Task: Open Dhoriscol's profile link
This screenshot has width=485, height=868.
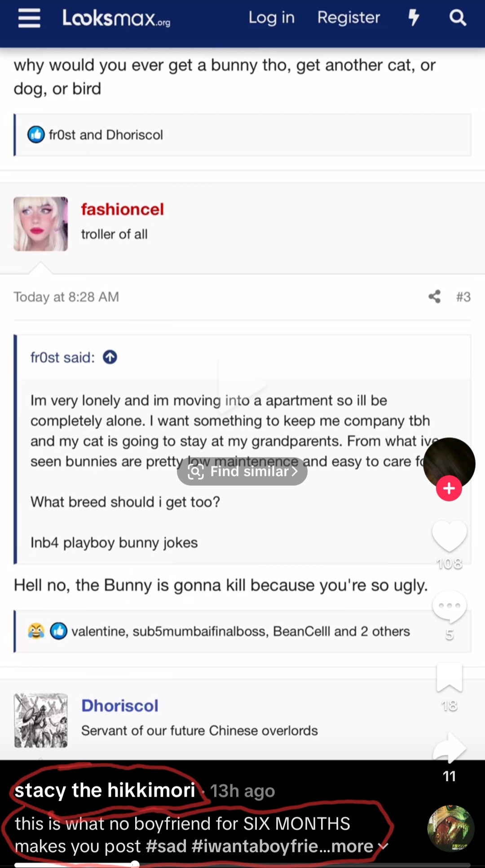Action: coord(120,706)
